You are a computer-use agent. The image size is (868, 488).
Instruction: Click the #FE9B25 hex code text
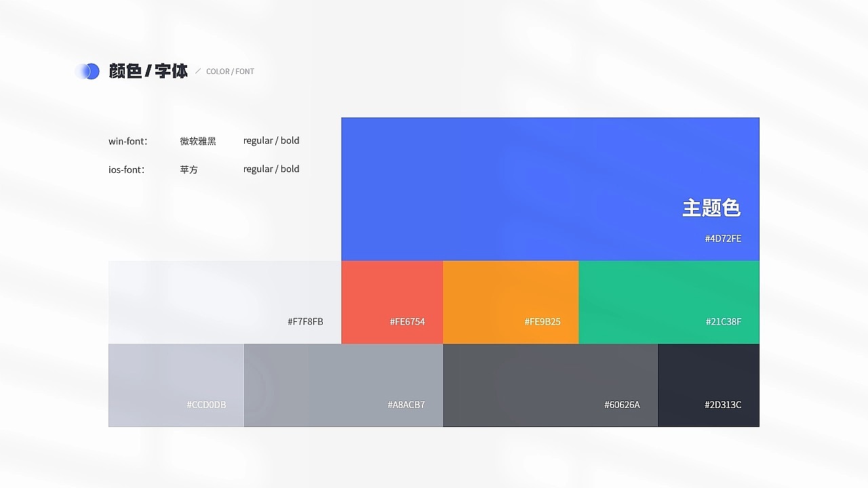[542, 321]
